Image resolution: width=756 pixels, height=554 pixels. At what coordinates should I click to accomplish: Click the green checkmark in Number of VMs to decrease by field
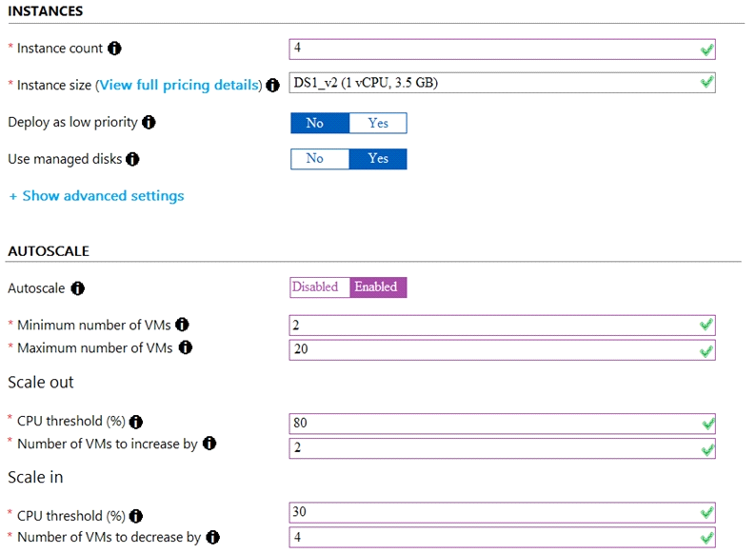(706, 538)
